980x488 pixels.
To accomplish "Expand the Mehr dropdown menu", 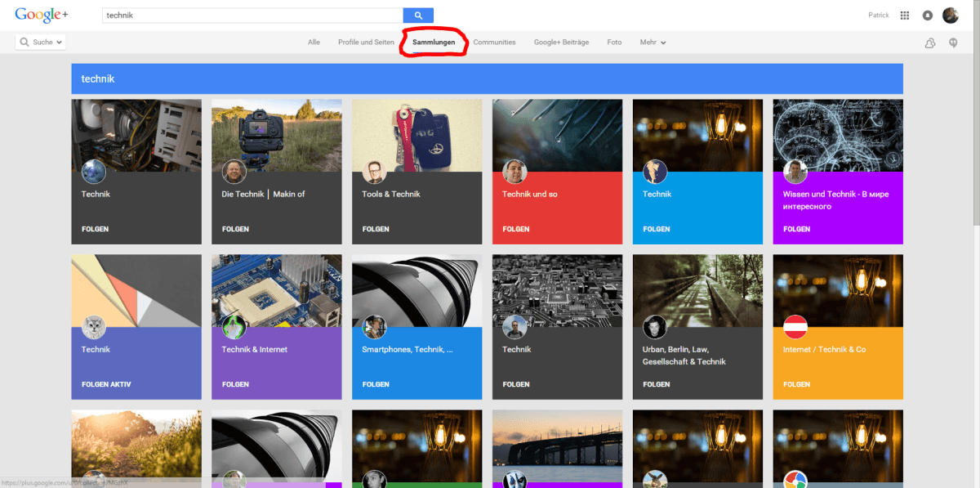I will (653, 43).
